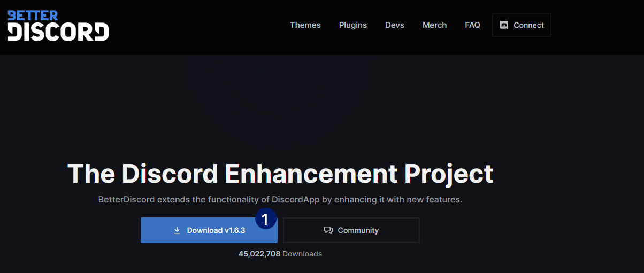Open the BetterDiscord logo home link
The width and height of the screenshot is (644, 273).
58,25
